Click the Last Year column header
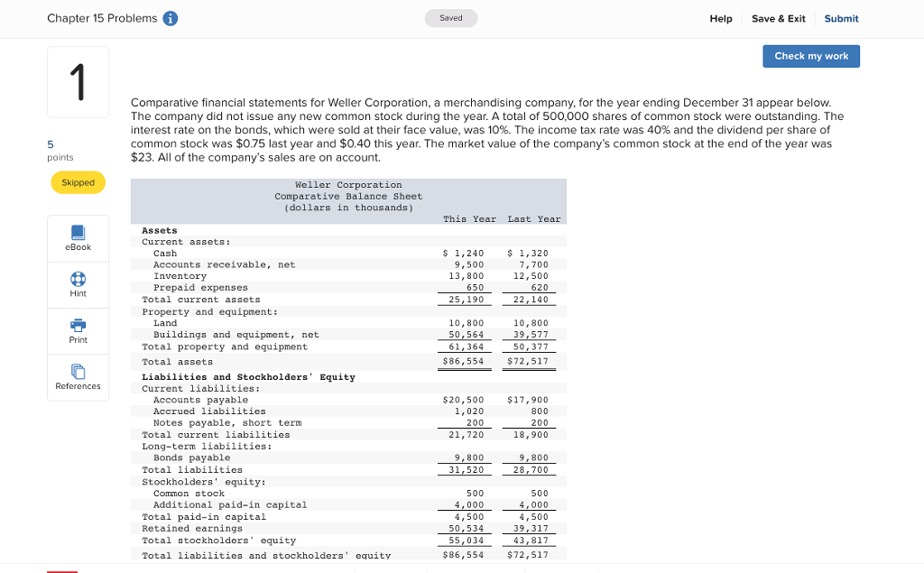 click(534, 219)
